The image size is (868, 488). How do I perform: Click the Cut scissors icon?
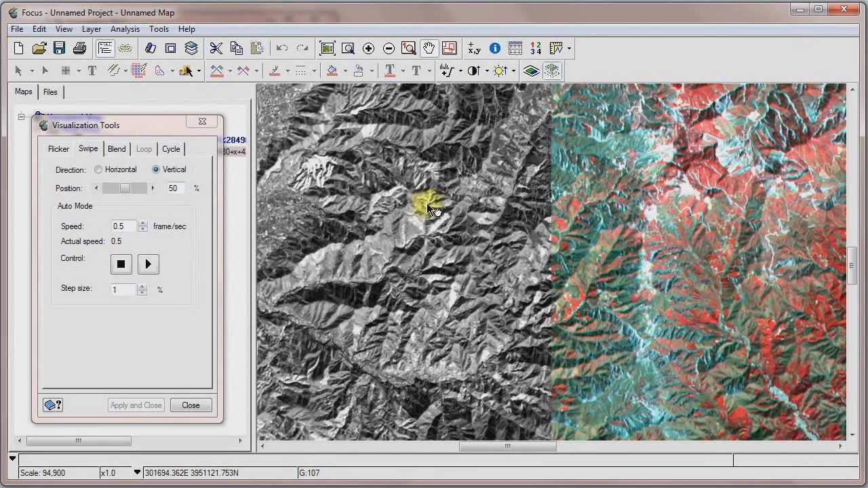[216, 48]
